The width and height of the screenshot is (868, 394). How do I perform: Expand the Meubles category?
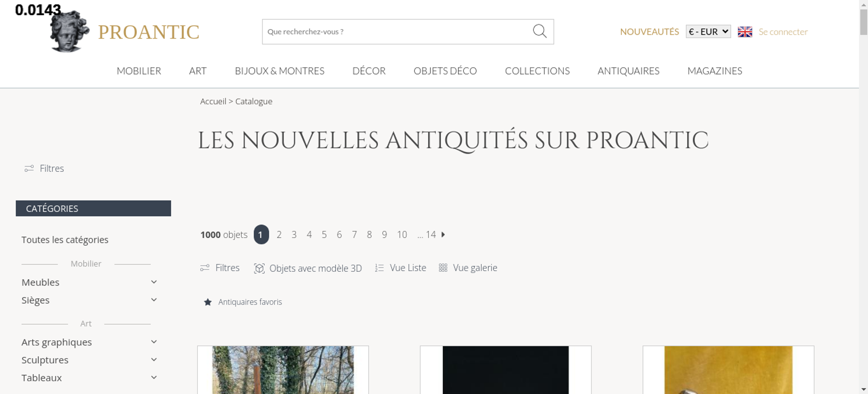pos(154,282)
